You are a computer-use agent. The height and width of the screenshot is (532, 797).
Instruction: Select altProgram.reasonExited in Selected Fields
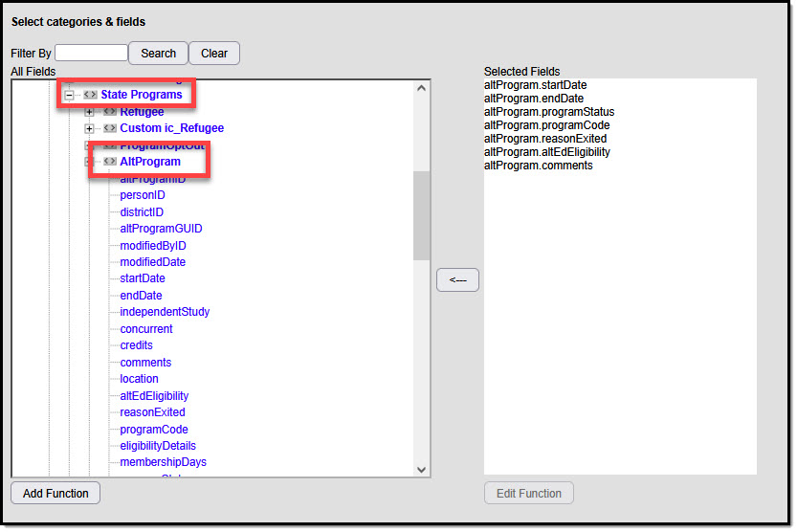[545, 139]
